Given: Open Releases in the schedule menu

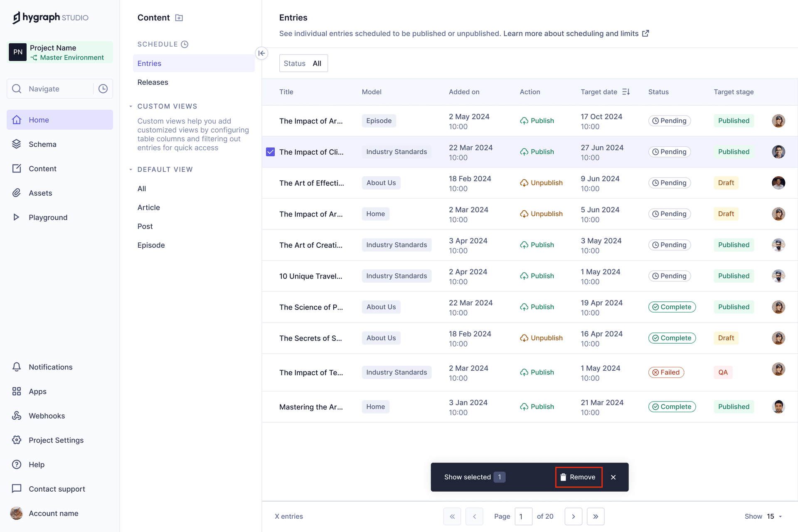Looking at the screenshot, I should coord(153,82).
